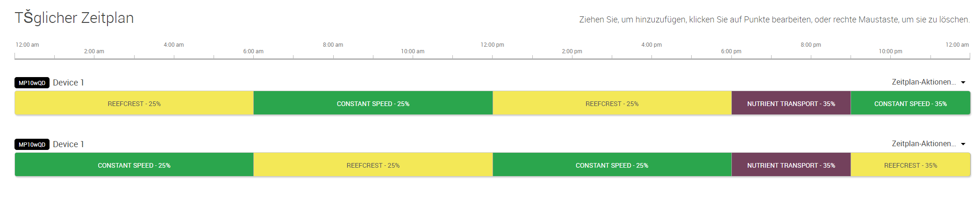Click the first device's MP10wQD badge
The width and height of the screenshot is (980, 199).
(32, 83)
